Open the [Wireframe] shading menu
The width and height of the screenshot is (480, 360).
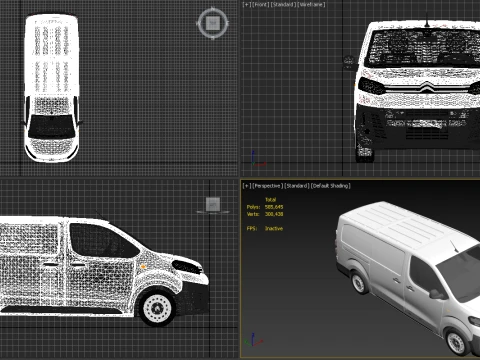[x=311, y=4]
